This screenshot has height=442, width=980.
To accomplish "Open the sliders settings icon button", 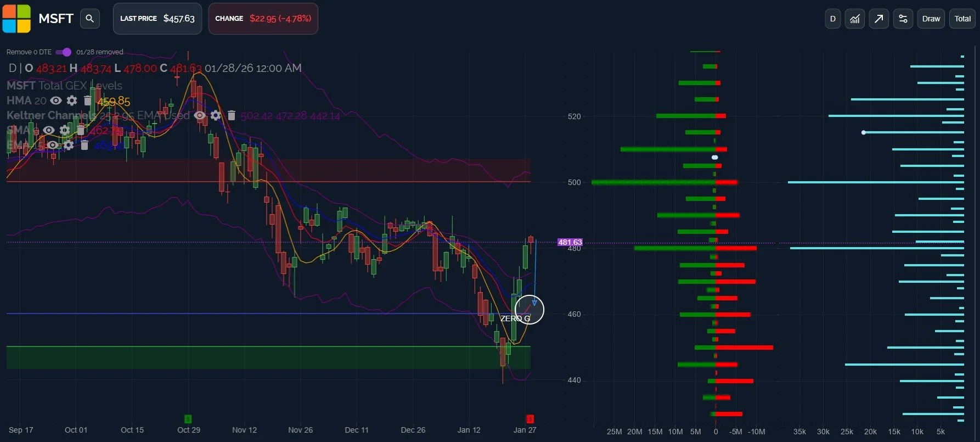I will click(903, 19).
